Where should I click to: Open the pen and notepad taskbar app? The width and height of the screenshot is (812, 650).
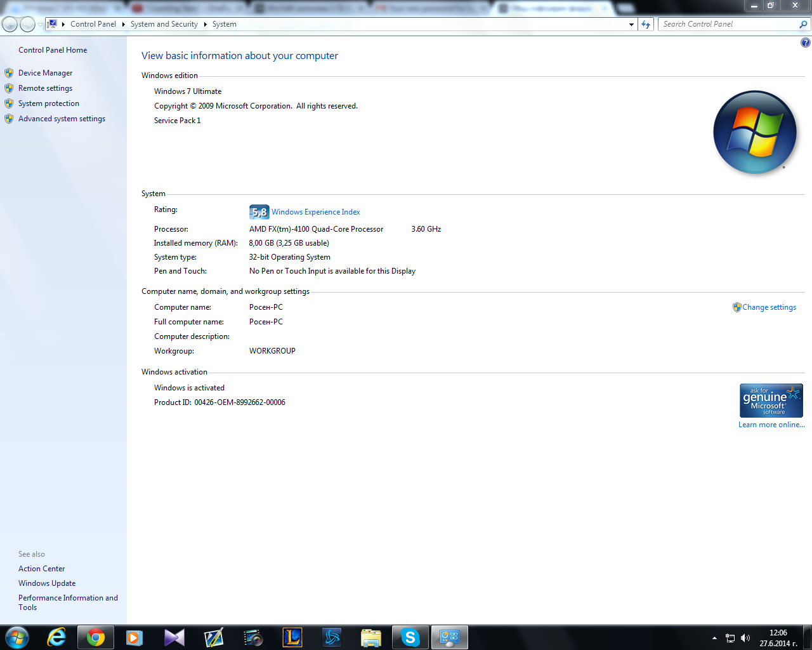[x=214, y=637]
